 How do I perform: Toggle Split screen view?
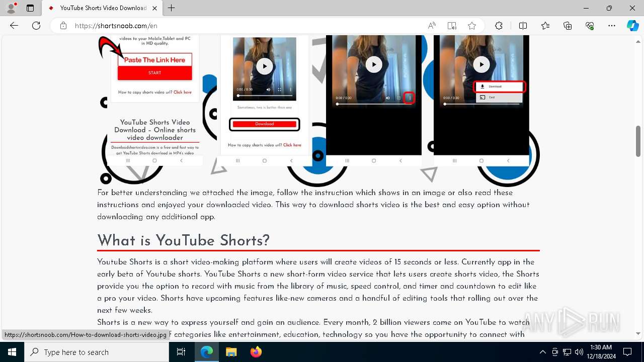pyautogui.click(x=523, y=26)
